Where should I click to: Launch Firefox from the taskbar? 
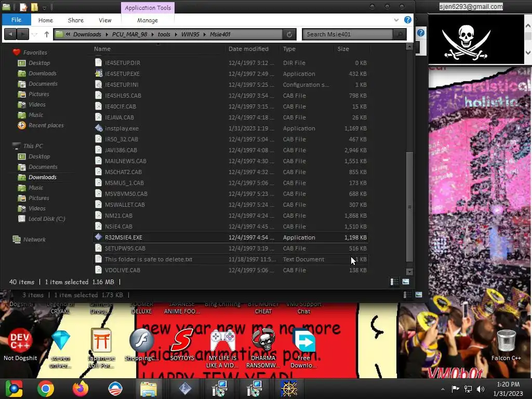[x=81, y=389]
